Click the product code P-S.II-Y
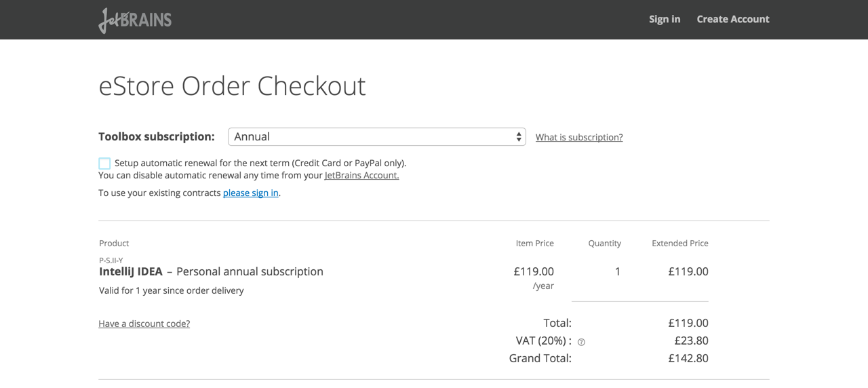The image size is (868, 388). click(111, 260)
